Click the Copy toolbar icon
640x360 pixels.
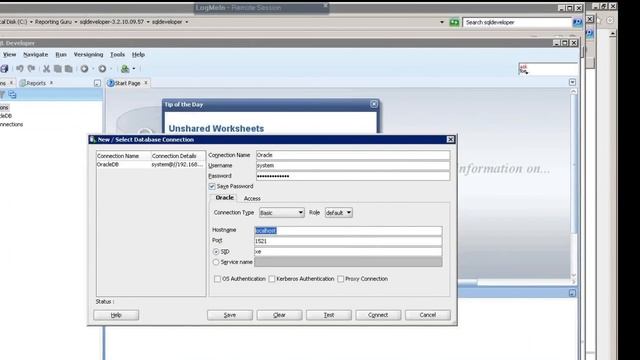click(58, 69)
